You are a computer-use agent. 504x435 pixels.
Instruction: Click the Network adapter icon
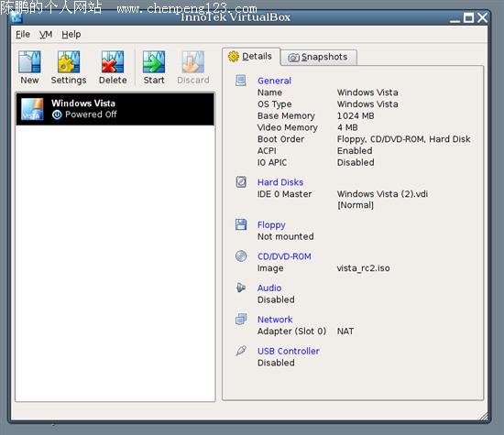coord(241,319)
